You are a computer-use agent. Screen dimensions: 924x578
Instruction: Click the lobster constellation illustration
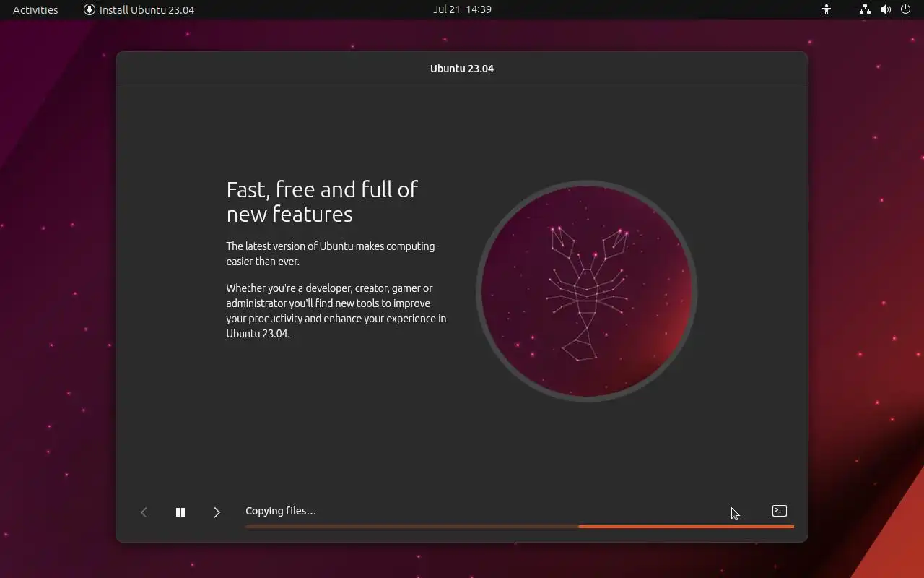point(587,290)
